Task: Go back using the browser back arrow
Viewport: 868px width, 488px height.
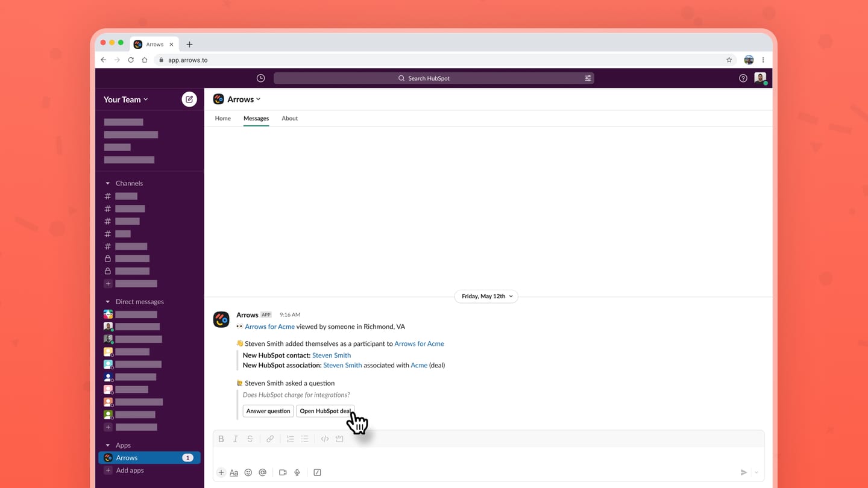Action: [104, 60]
